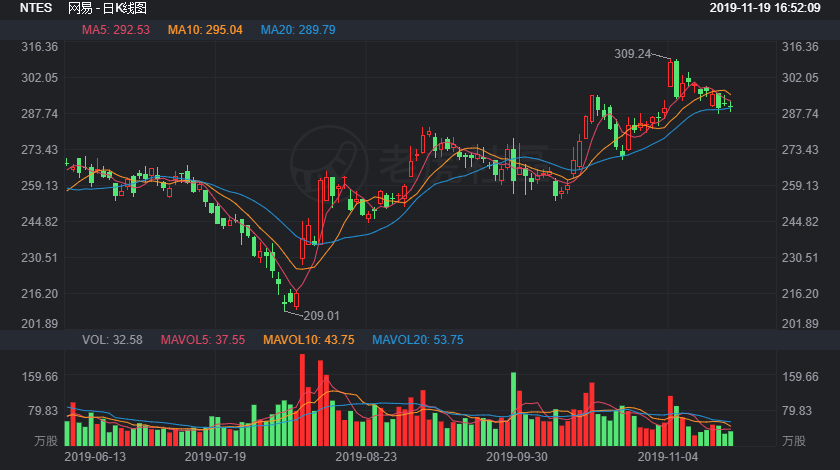Viewport: 840px width, 470px height.
Task: Select the 2019-11-04 date marker
Action: pos(668,456)
